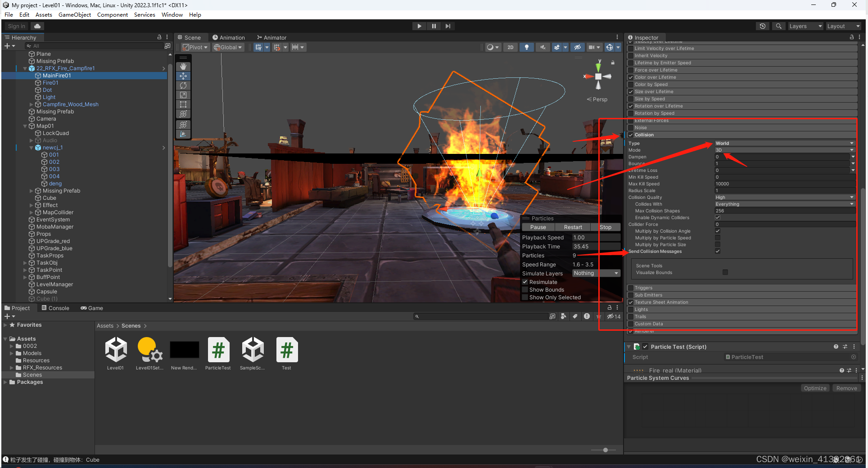This screenshot has height=468, width=868.
Task: Toggle grid visibility icon in scene toolbar
Action: (258, 47)
